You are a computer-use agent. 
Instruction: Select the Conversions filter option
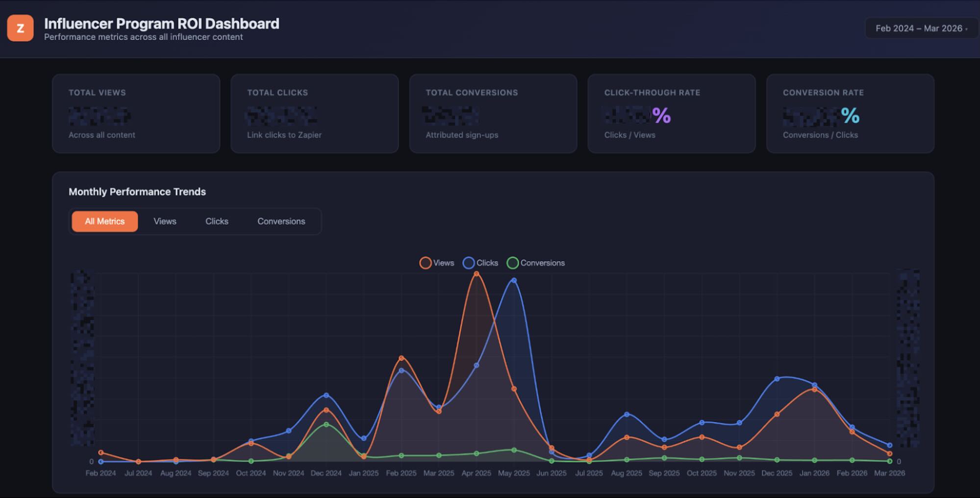[x=281, y=221]
